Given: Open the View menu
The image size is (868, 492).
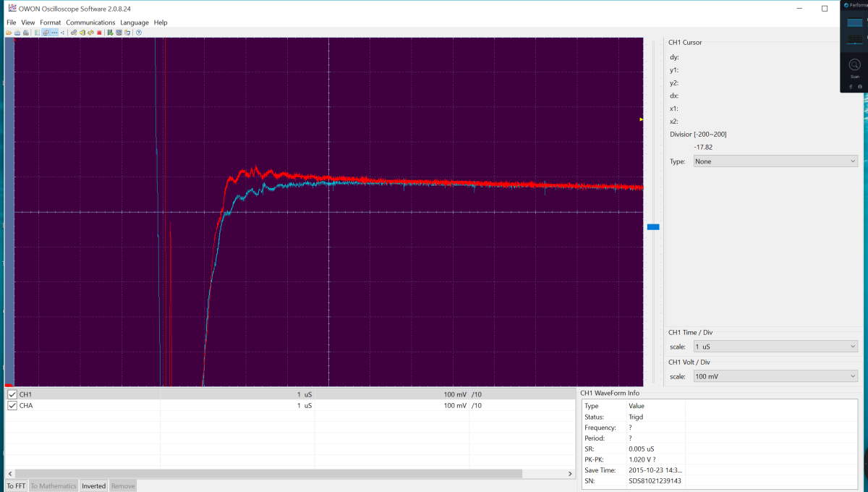Looking at the screenshot, I should [28, 22].
